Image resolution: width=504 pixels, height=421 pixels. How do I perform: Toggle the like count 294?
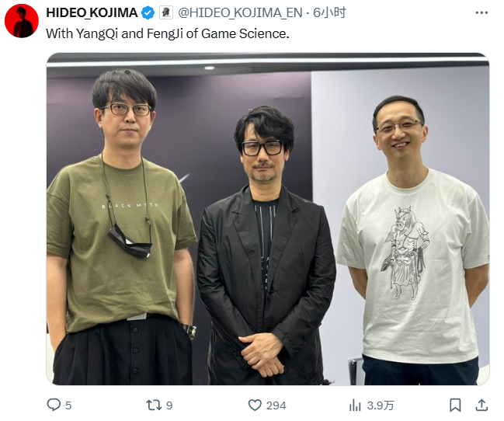point(276,405)
